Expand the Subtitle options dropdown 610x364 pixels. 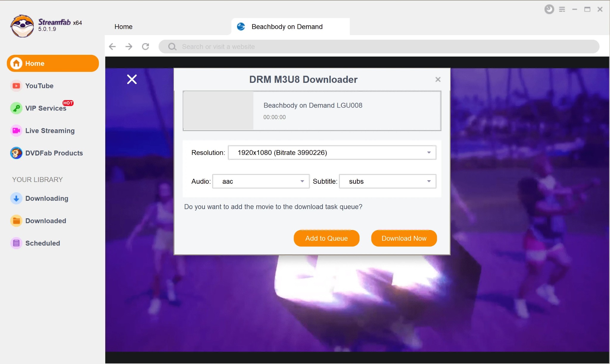pos(429,181)
